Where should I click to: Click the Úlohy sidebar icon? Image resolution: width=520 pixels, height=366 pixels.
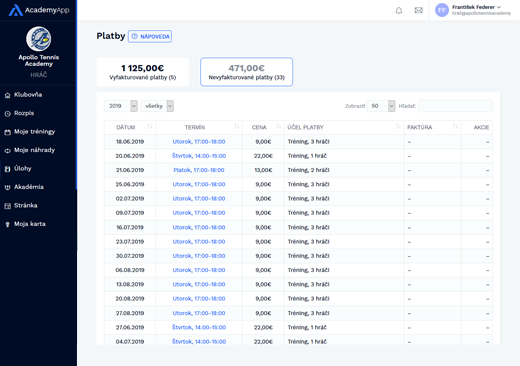8,169
